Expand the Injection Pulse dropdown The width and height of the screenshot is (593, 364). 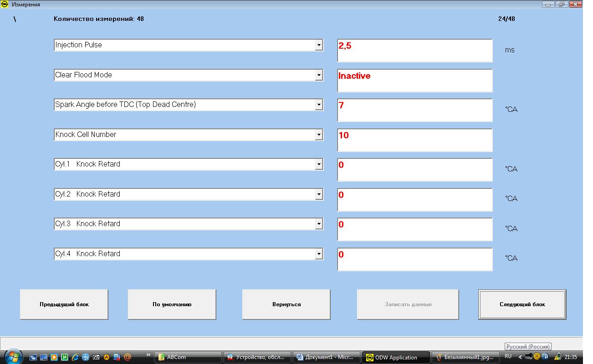point(319,45)
